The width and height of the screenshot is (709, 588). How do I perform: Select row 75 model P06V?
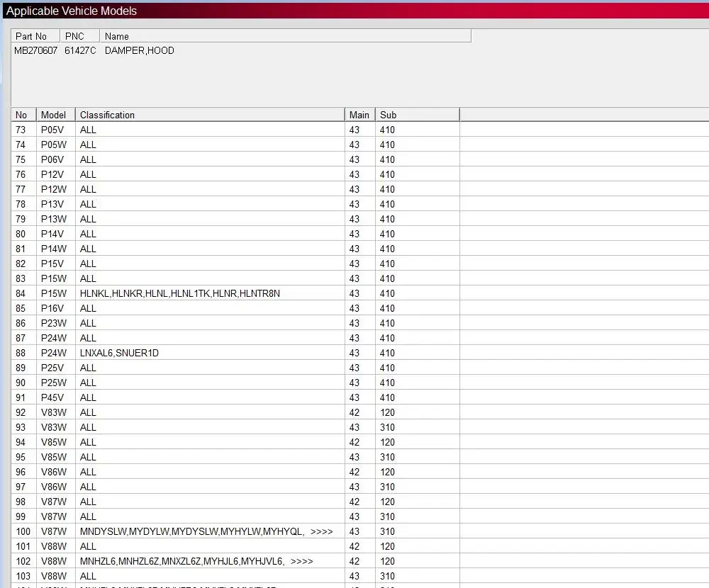coord(52,160)
